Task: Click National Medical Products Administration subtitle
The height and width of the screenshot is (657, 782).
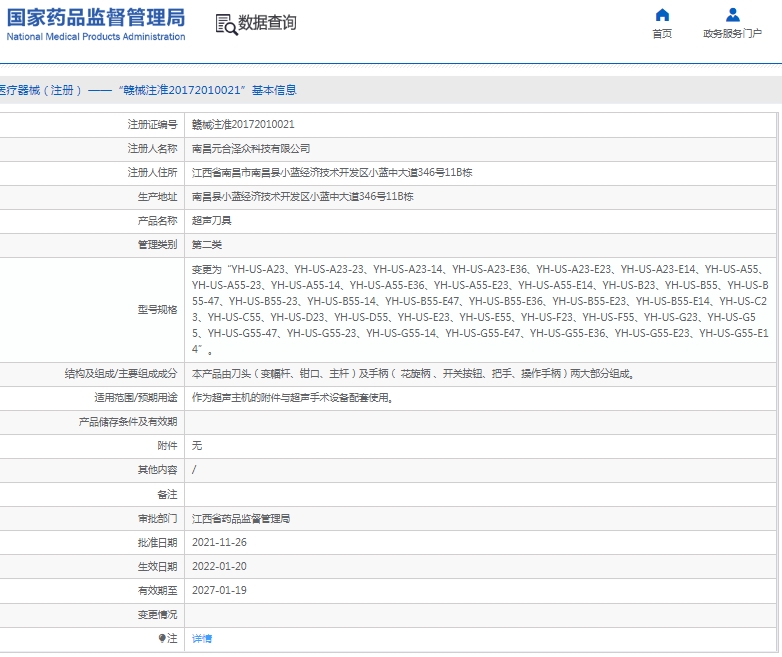Action: pos(96,36)
